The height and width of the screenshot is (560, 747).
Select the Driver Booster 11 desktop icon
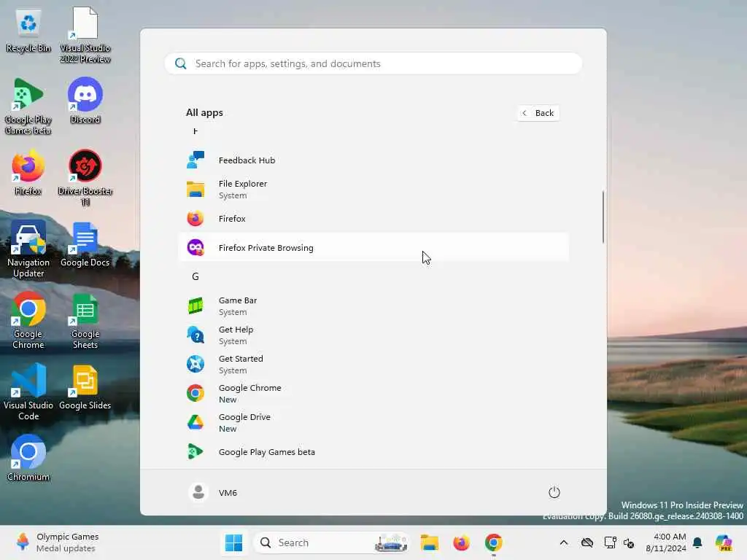pyautogui.click(x=85, y=178)
